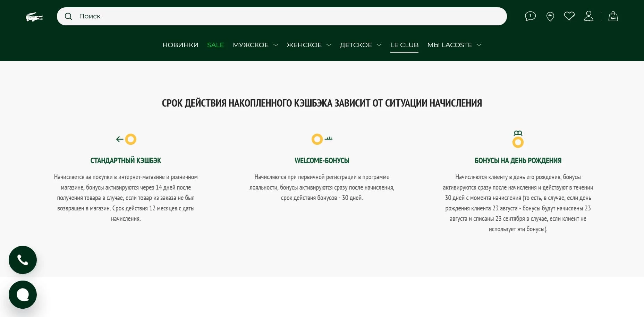Viewport: 644px width, 317px height.
Task: Click the search magnifier icon
Action: click(68, 16)
